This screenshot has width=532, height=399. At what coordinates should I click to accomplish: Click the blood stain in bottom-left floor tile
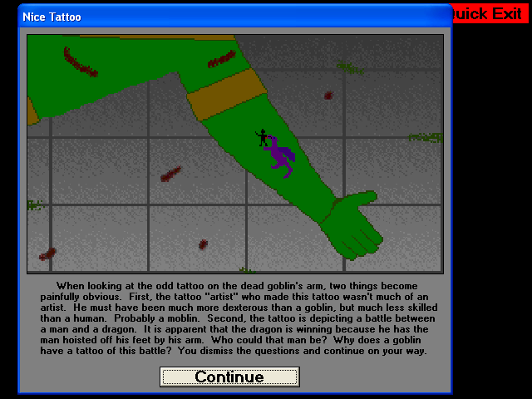click(x=47, y=254)
